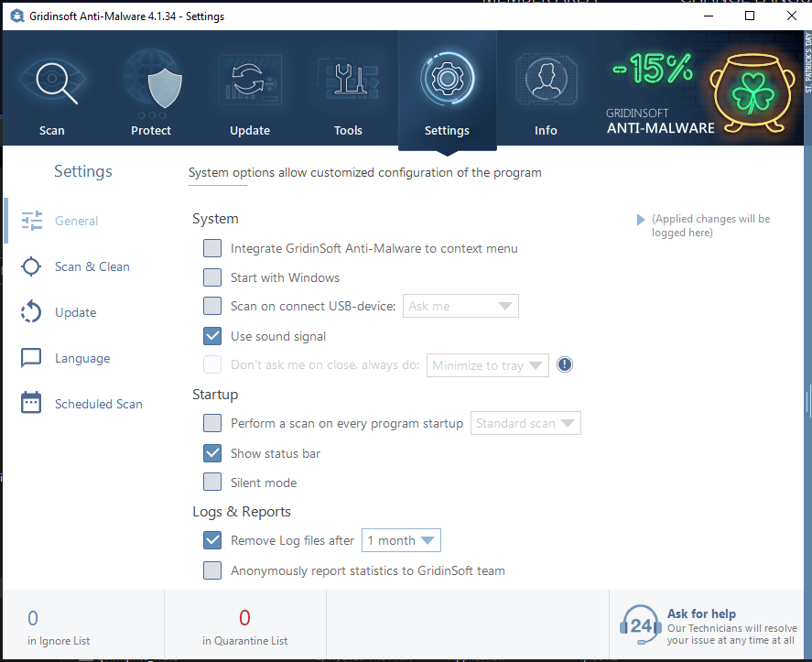Switch to the Tools tab label
Viewport: 812px width, 662px height.
point(348,131)
